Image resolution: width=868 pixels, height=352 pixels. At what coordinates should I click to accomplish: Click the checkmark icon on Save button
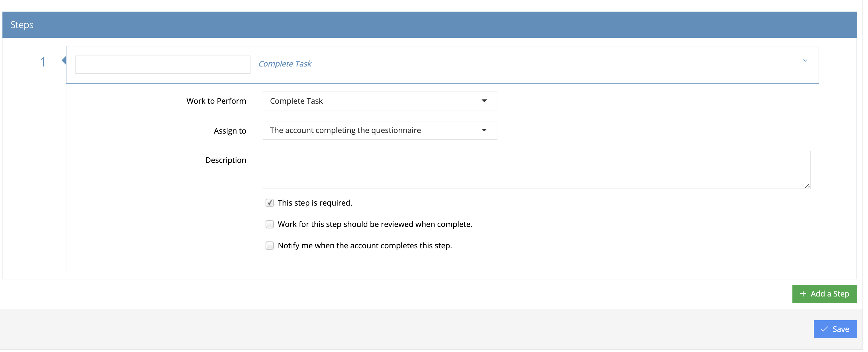point(824,329)
